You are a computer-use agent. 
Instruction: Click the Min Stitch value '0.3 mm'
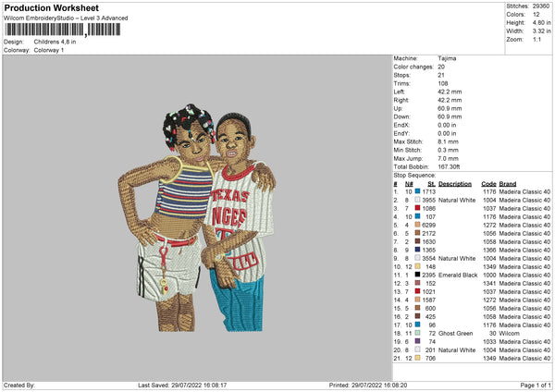tap(448, 150)
